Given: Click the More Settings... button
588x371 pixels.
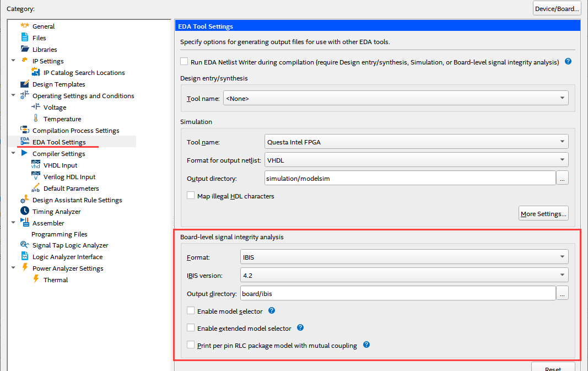Looking at the screenshot, I should 543,213.
